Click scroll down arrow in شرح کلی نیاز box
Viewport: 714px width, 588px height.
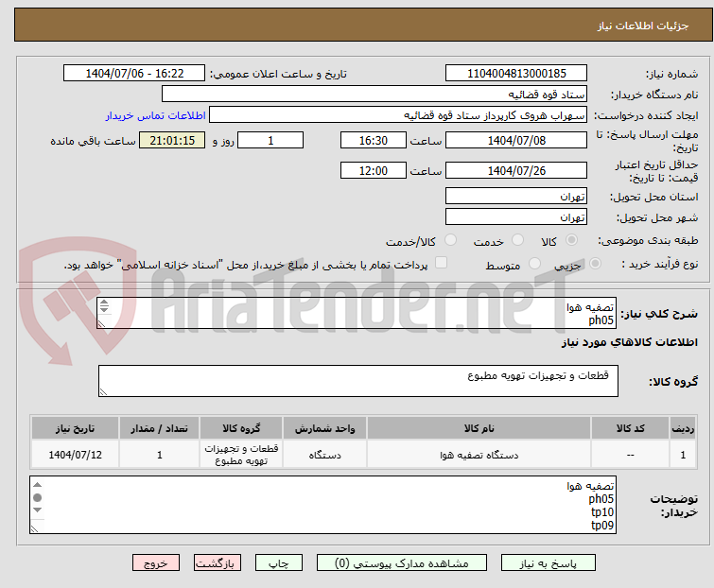[104, 309]
